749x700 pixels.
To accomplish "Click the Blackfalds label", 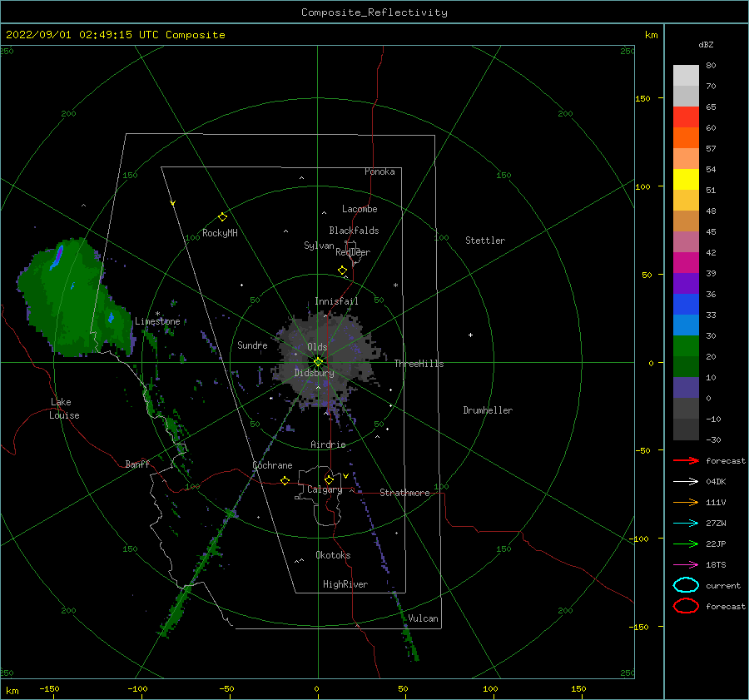I will [354, 231].
